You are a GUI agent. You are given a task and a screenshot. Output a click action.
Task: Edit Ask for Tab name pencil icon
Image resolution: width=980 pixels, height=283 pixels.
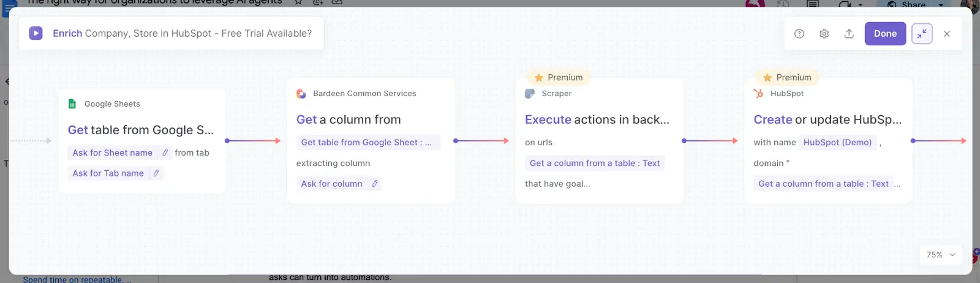156,173
